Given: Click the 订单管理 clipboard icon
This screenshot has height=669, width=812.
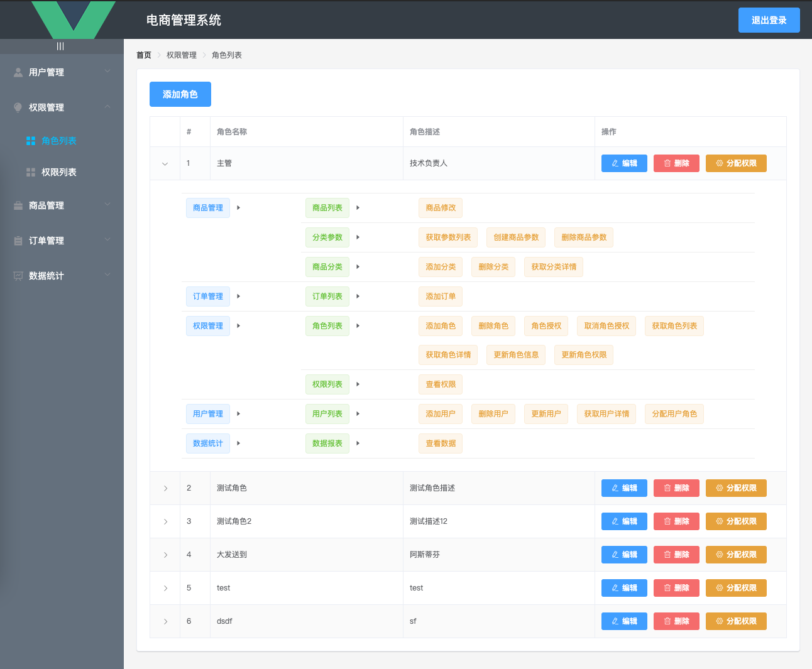Looking at the screenshot, I should (18, 241).
